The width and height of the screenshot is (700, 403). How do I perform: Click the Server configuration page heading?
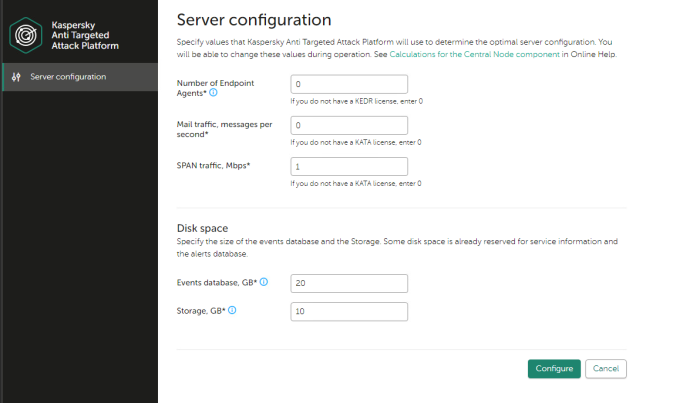tap(254, 20)
